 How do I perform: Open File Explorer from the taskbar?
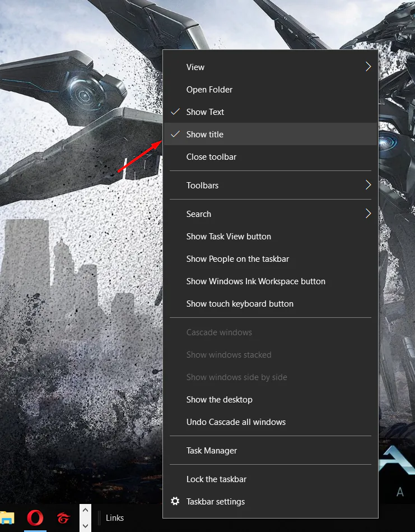pos(7,518)
